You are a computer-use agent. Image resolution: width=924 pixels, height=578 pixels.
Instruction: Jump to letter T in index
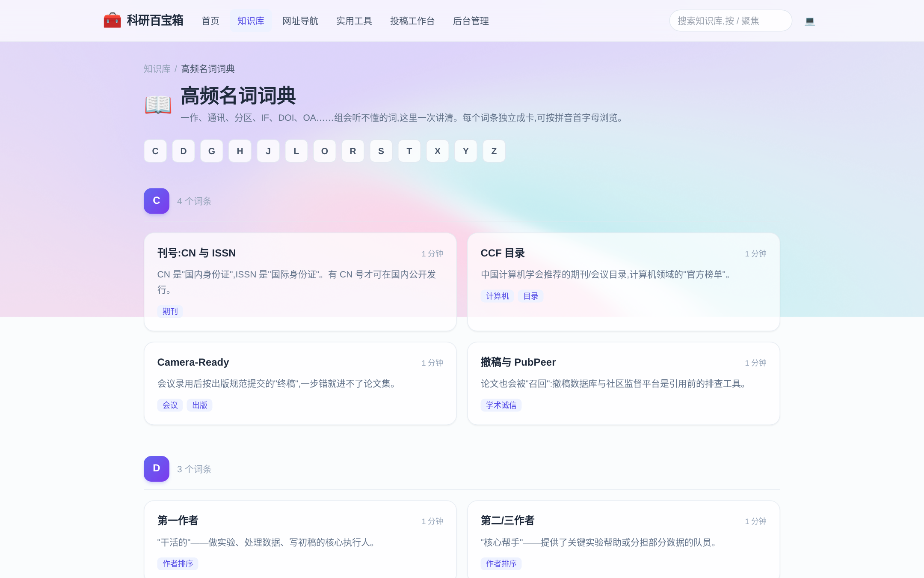pyautogui.click(x=409, y=151)
